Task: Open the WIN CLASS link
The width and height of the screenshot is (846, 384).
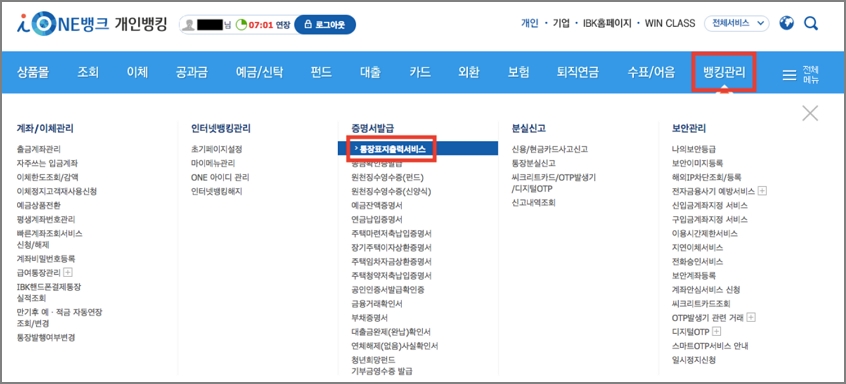Action: pos(670,24)
